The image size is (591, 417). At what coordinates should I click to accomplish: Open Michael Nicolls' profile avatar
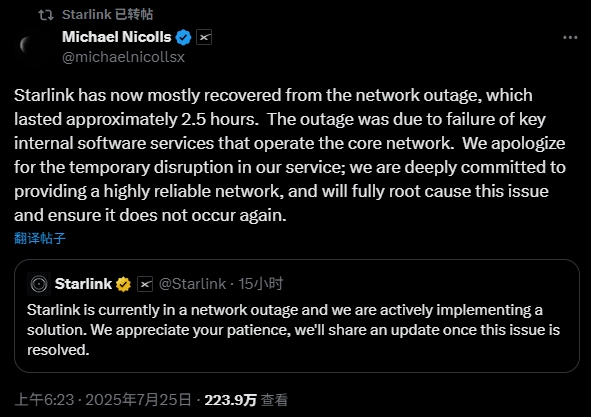pos(33,46)
